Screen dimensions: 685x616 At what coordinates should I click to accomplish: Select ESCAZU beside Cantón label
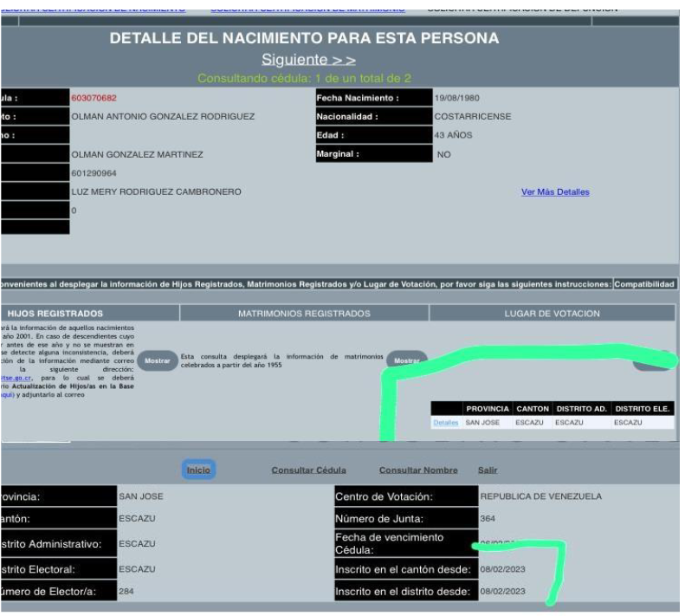(137, 519)
